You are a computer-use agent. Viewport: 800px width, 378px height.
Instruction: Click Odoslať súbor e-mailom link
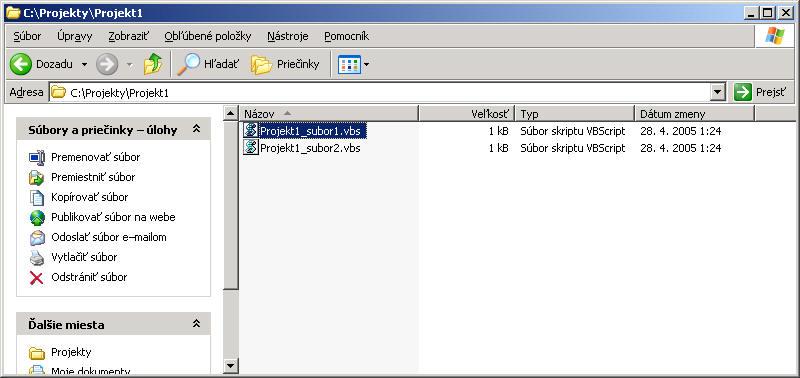pos(109,237)
